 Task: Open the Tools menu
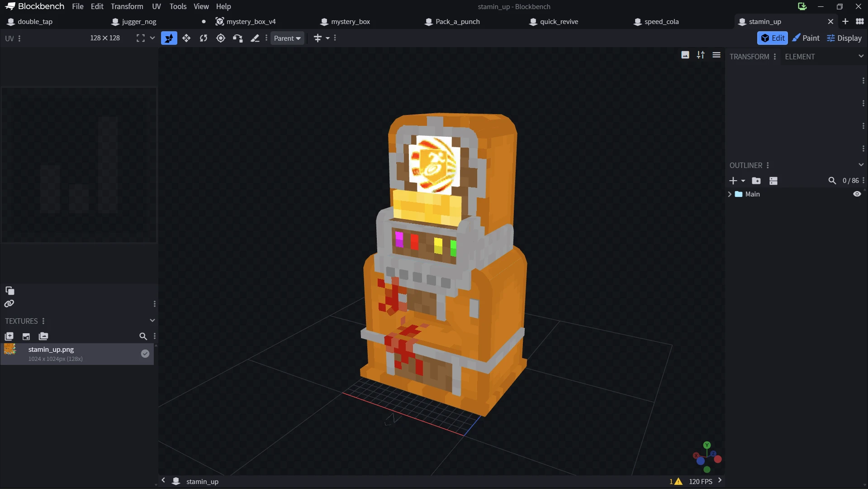(x=178, y=6)
